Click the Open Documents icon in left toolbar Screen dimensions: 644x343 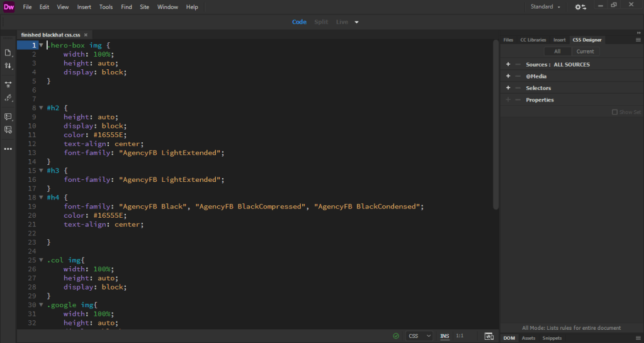pyautogui.click(x=8, y=52)
